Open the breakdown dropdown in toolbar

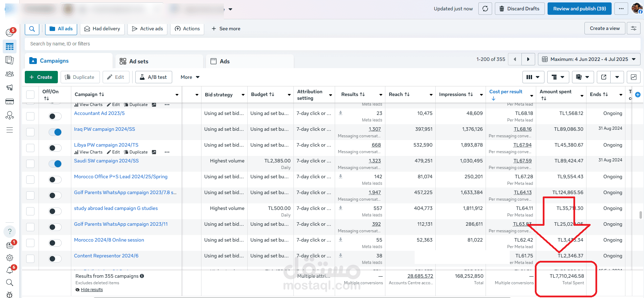click(558, 77)
